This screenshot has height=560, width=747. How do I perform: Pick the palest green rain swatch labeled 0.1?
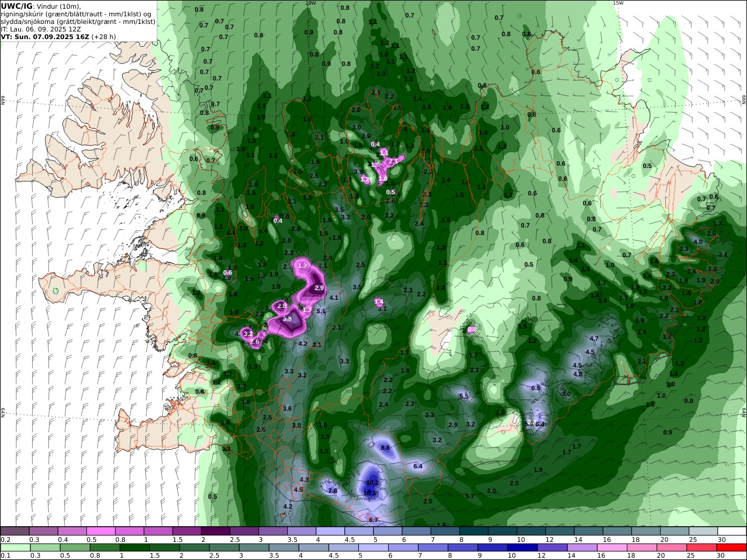[15, 547]
